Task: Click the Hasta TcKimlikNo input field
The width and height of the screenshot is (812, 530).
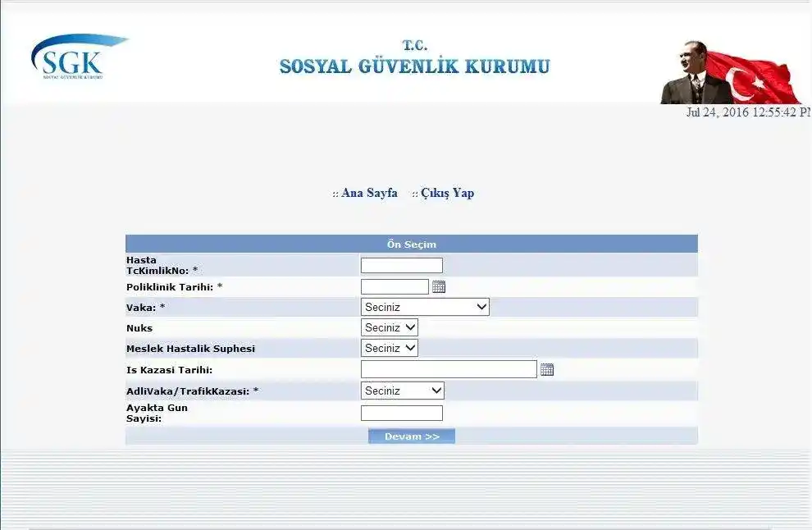Action: coord(401,264)
